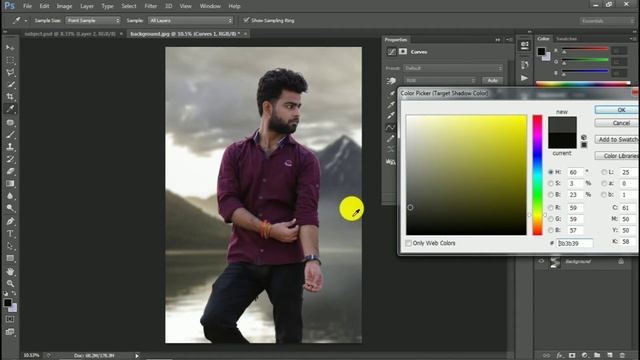Open the Color panel options menu

click(633, 39)
